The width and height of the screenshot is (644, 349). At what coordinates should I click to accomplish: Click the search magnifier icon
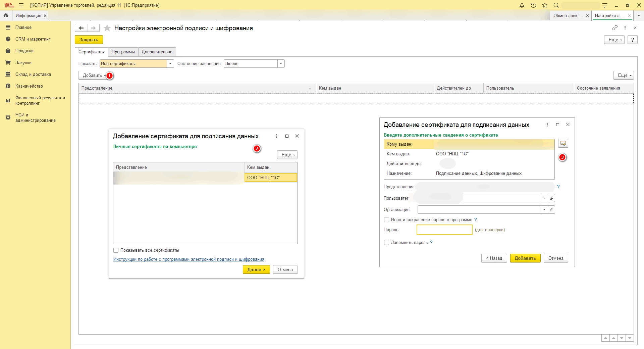556,5
